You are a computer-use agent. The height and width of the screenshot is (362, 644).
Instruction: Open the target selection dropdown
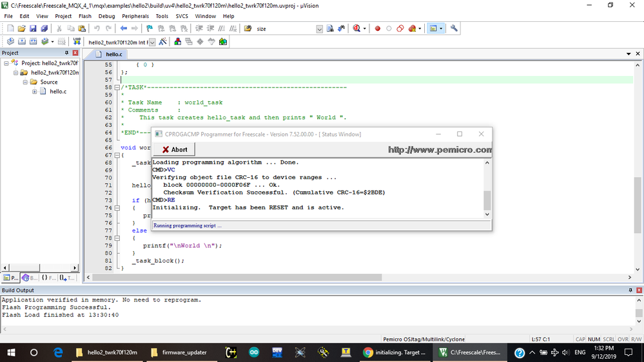(152, 43)
